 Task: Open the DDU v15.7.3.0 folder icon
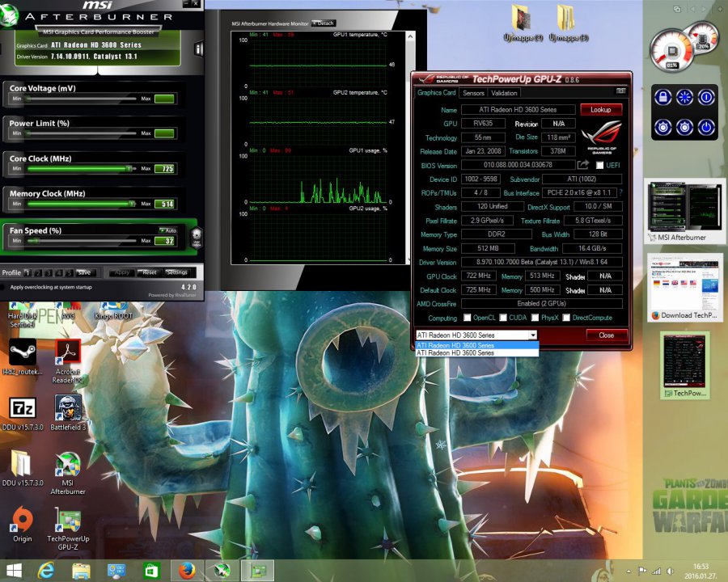[23, 468]
